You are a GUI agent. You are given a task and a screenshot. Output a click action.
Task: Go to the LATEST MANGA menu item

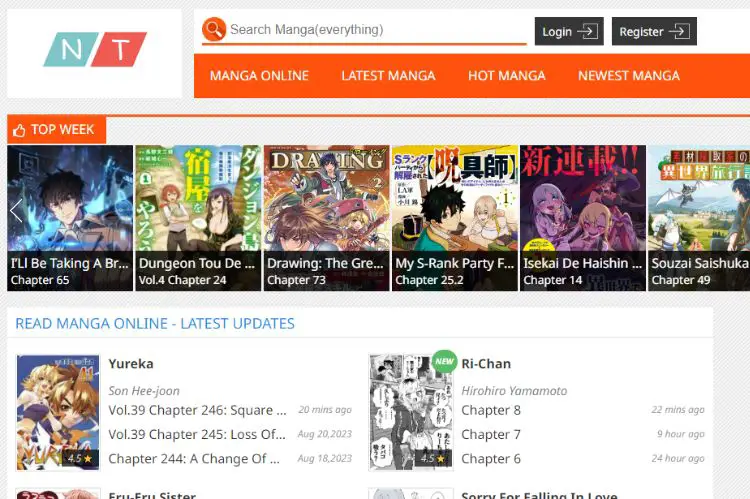click(388, 76)
